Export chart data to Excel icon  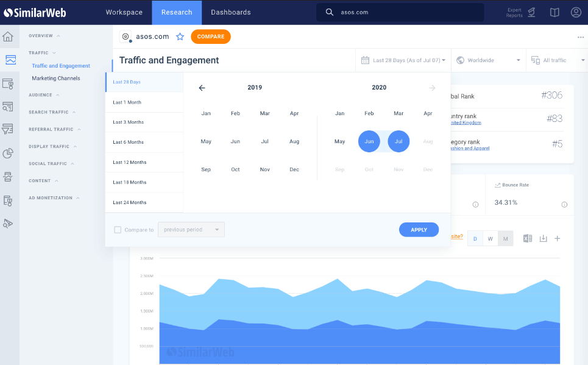[528, 238]
